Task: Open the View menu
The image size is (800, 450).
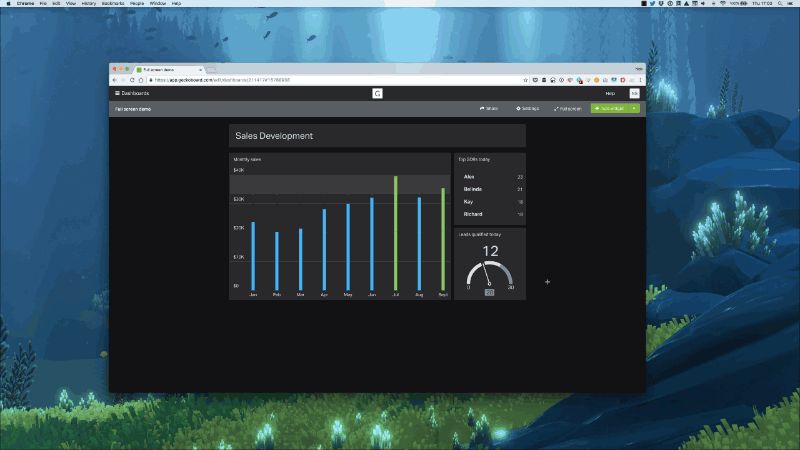Action: pos(71,3)
